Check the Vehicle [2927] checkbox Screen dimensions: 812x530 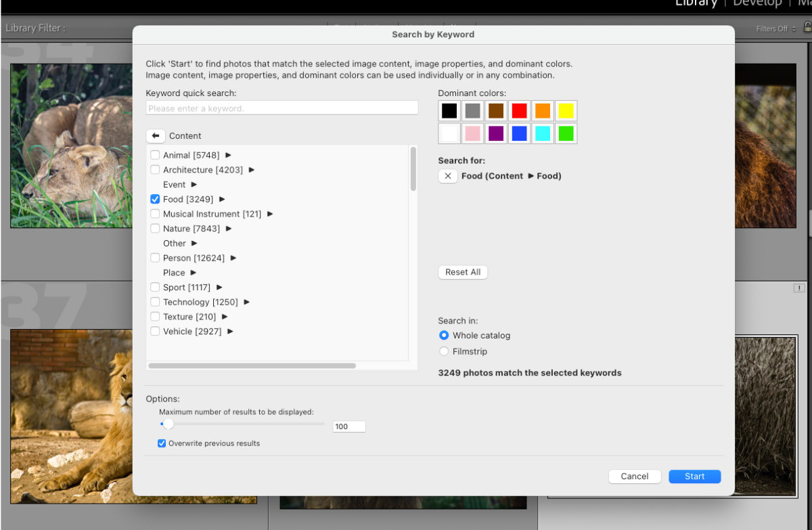point(155,332)
